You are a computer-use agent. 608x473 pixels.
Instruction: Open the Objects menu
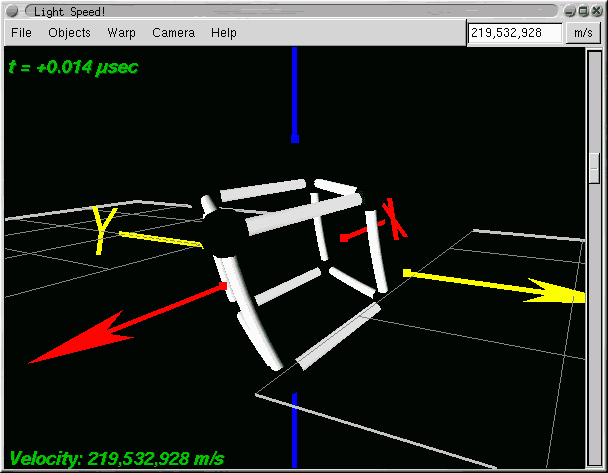pos(69,33)
